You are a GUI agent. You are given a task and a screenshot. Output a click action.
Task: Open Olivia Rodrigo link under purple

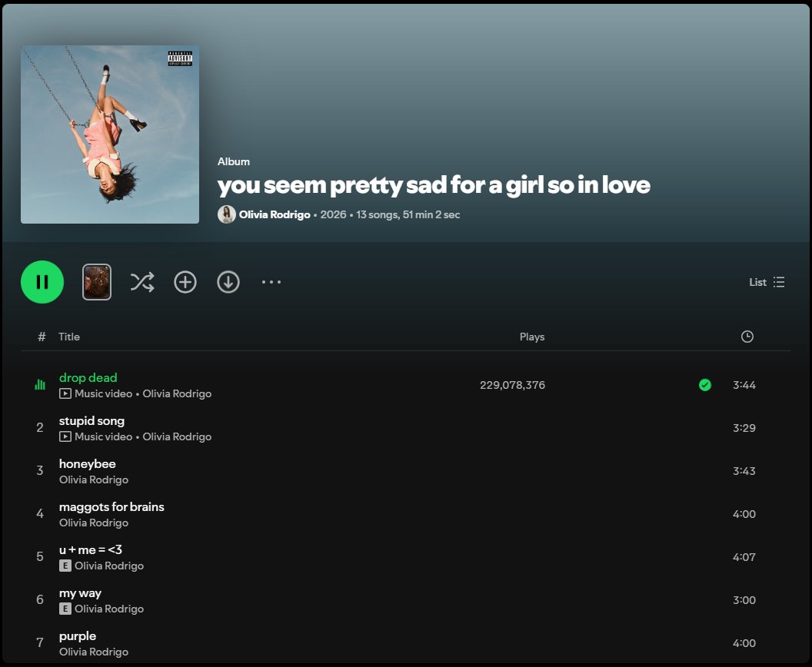[x=94, y=652]
